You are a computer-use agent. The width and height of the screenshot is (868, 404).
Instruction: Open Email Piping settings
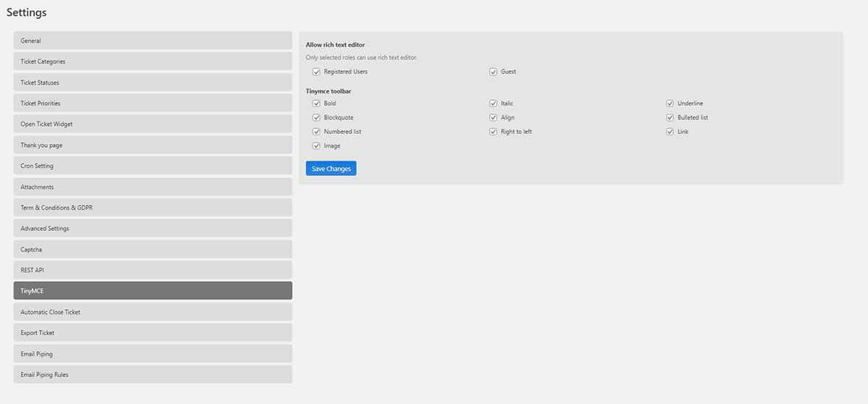point(153,354)
